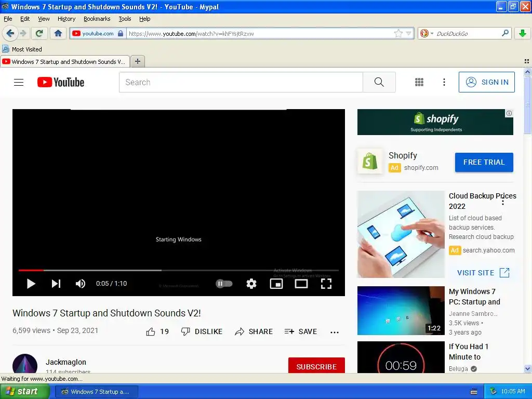Click the scrollbar down arrow
Image resolution: width=532 pixels, height=399 pixels.
[x=527, y=369]
